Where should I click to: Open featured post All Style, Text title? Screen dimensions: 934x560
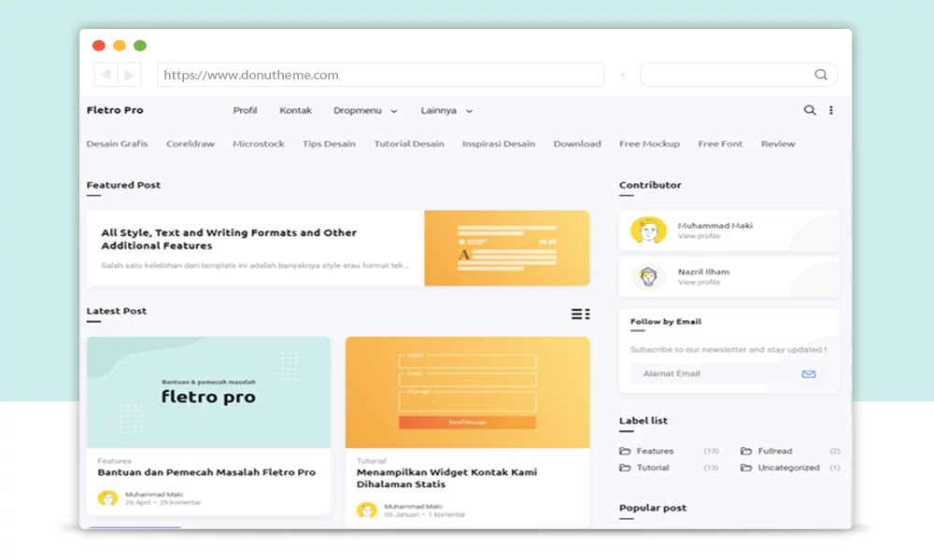click(x=229, y=239)
